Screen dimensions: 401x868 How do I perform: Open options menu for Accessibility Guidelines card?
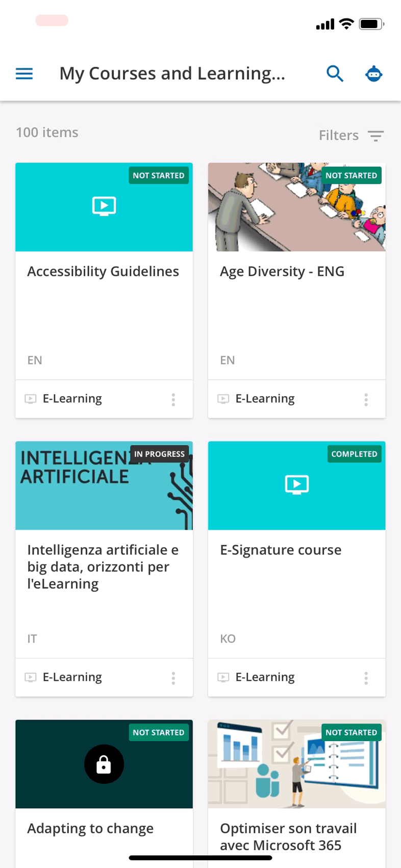point(173,399)
